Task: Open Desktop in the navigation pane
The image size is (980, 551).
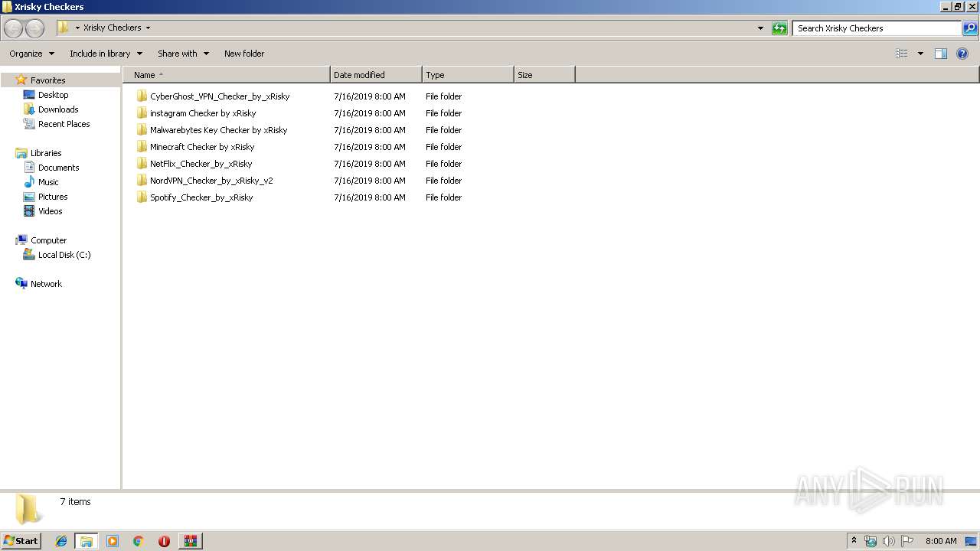Action: 53,95
